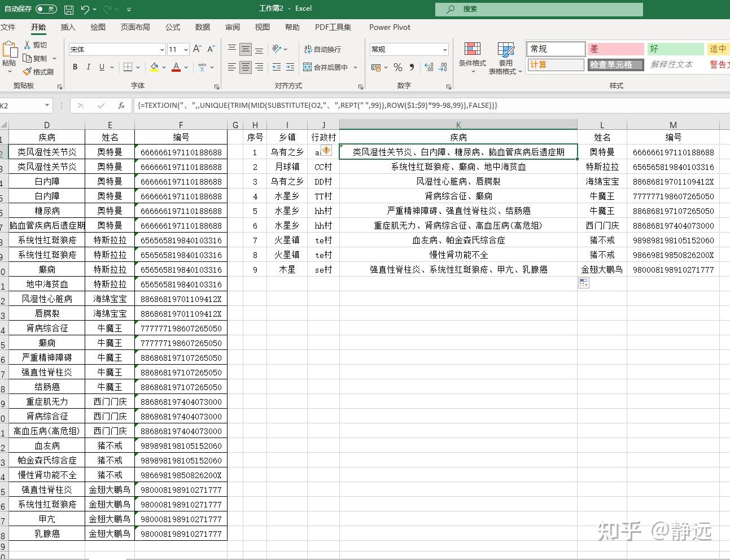Open the 文件 menu tab

tap(8, 27)
